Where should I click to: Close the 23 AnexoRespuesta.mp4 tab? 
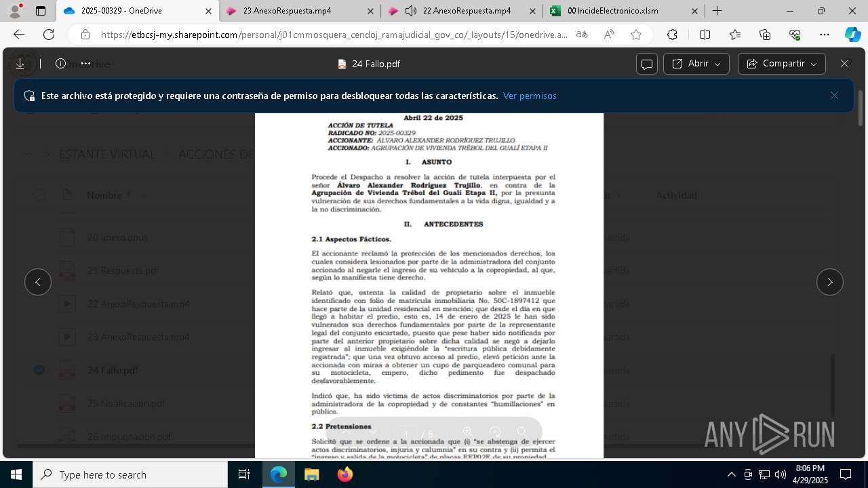click(370, 11)
